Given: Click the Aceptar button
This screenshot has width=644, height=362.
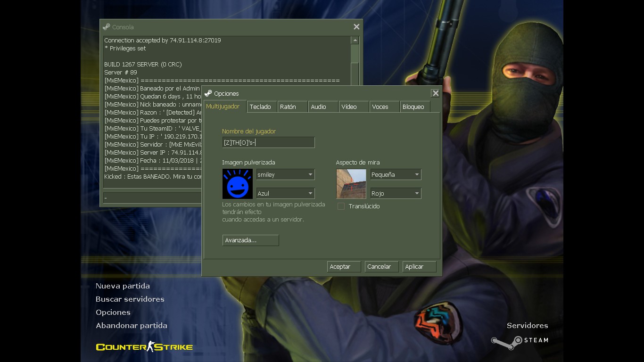Looking at the screenshot, I should (344, 267).
